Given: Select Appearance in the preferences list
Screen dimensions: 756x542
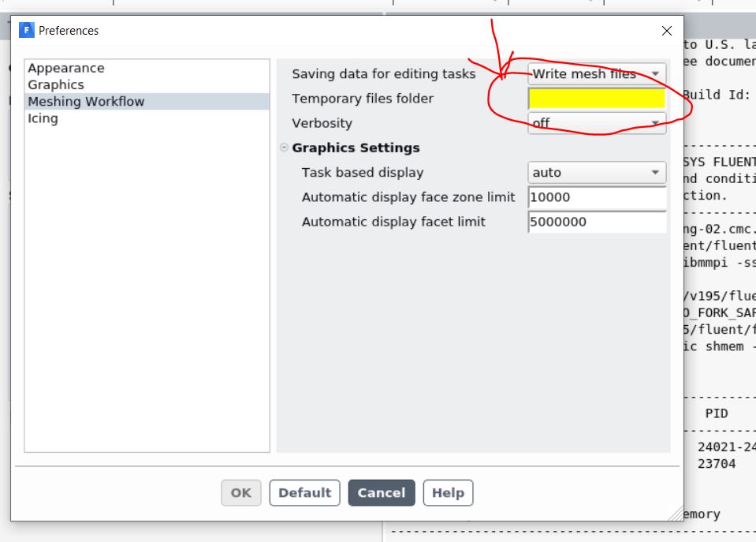Looking at the screenshot, I should pyautogui.click(x=66, y=69).
